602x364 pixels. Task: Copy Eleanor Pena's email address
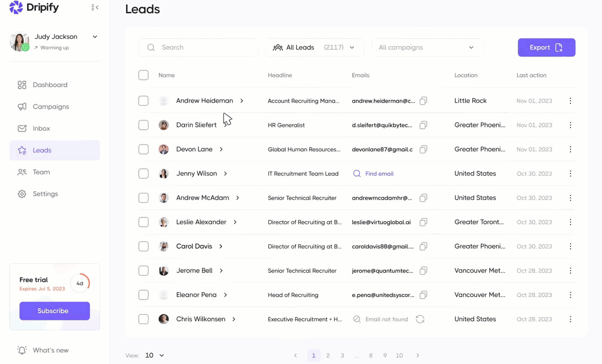(423, 295)
